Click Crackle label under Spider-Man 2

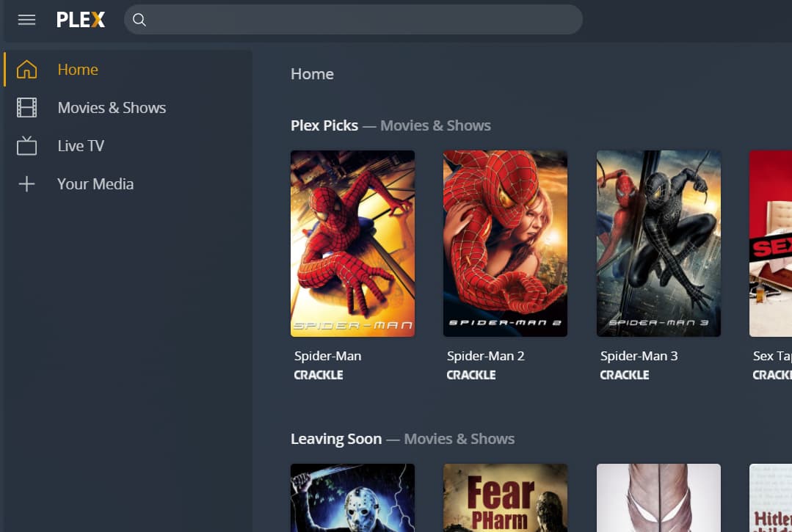471,375
